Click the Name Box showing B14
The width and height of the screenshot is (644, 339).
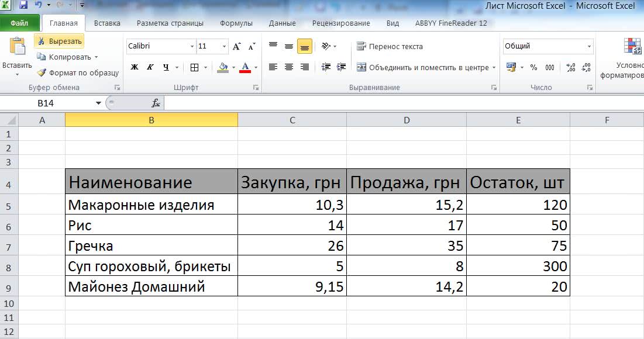click(x=46, y=103)
